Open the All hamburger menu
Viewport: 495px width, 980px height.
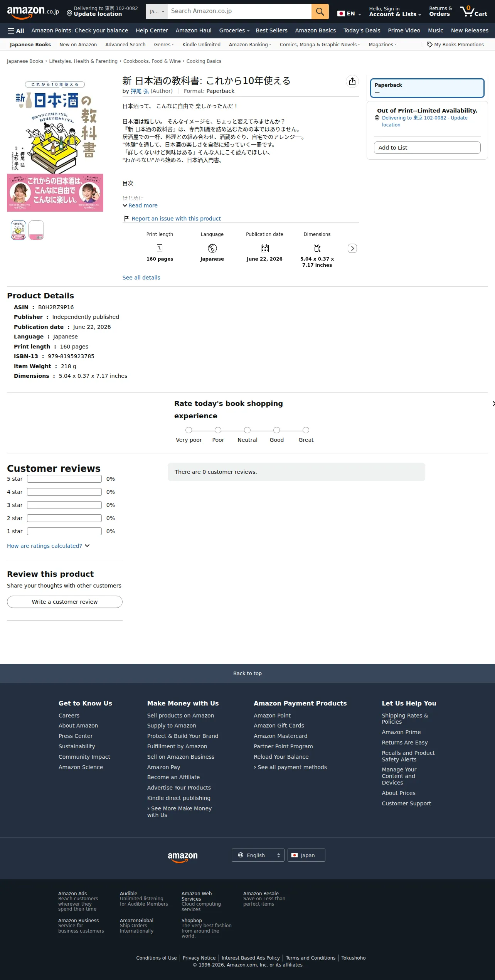[16, 30]
